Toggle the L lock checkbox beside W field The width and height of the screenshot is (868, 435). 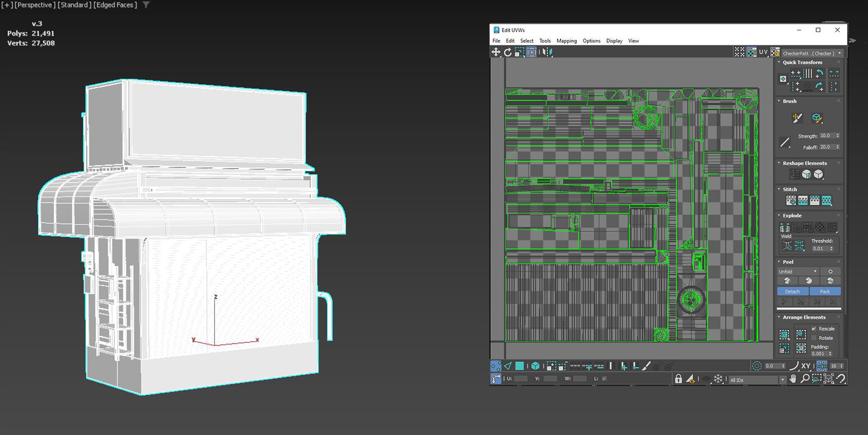(604, 379)
